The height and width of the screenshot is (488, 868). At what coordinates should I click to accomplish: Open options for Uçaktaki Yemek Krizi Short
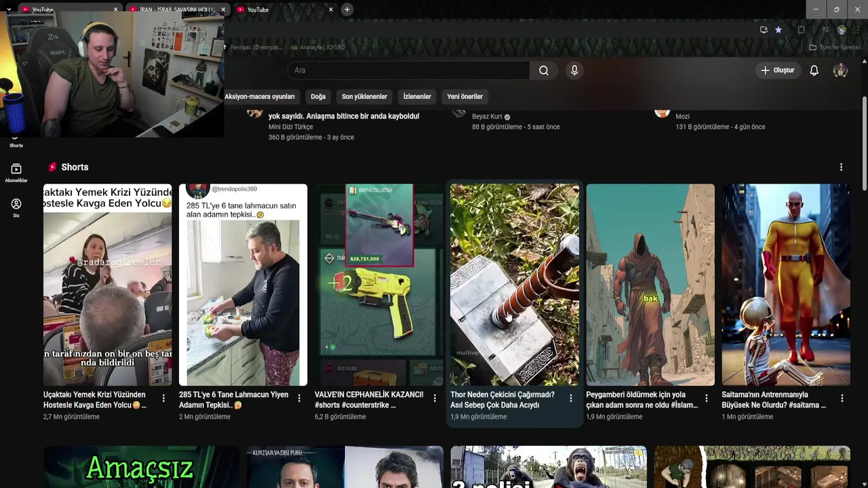[163, 399]
